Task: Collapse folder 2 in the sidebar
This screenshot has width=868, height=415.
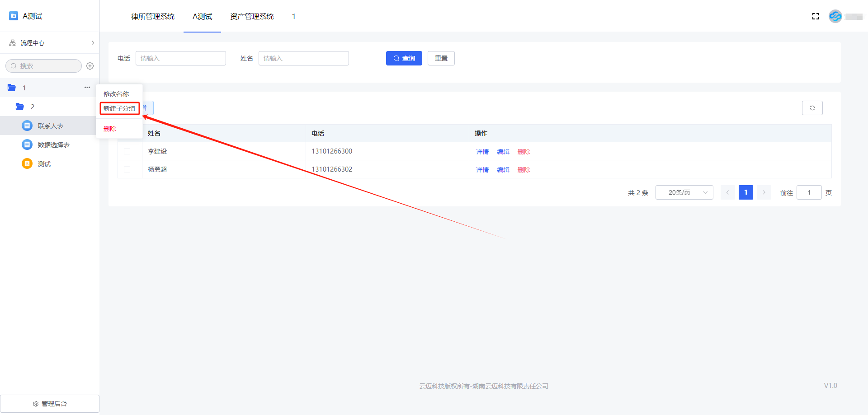Action: coord(20,107)
